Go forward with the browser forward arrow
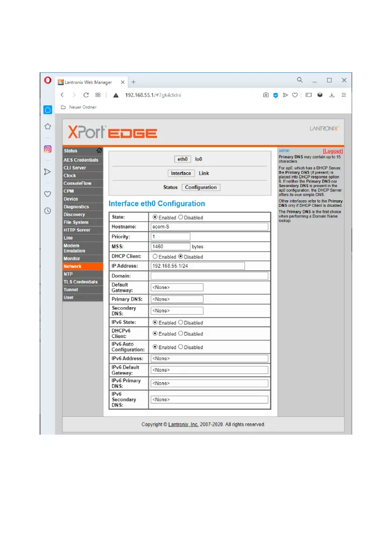This screenshot has height=556, width=392. [74, 95]
